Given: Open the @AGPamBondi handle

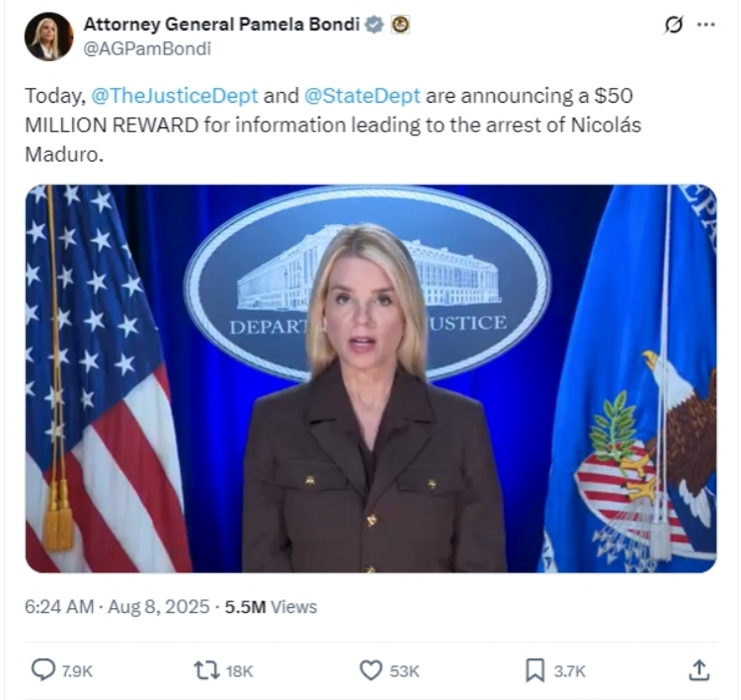Looking at the screenshot, I should tap(147, 48).
